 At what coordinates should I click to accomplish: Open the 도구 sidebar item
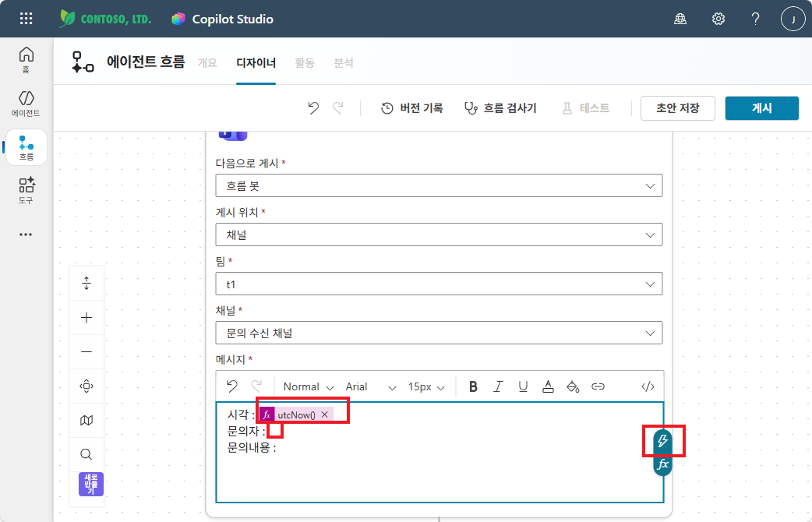pyautogui.click(x=26, y=191)
